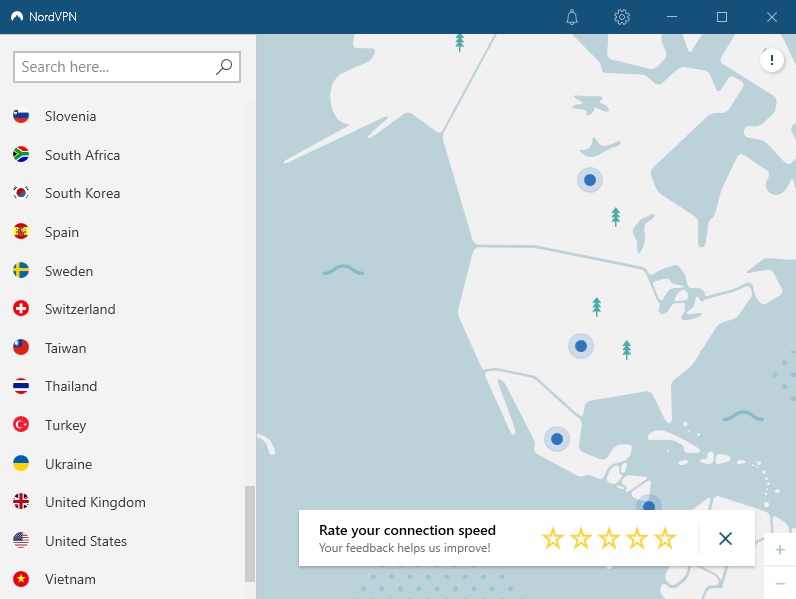
Task: Click the exclamation alert icon on map
Action: tap(772, 60)
